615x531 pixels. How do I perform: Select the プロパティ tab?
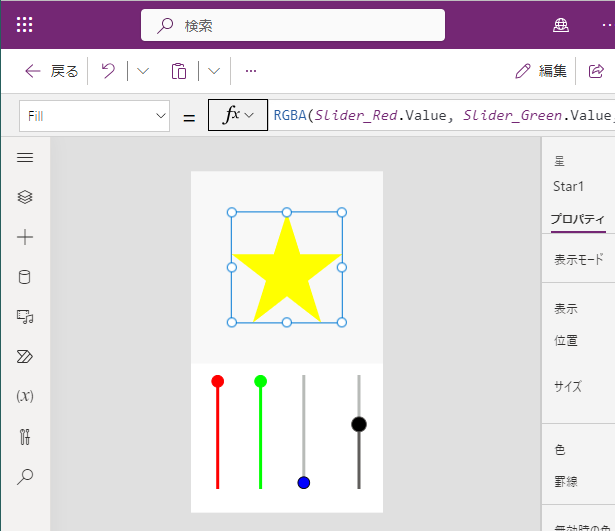click(x=578, y=219)
